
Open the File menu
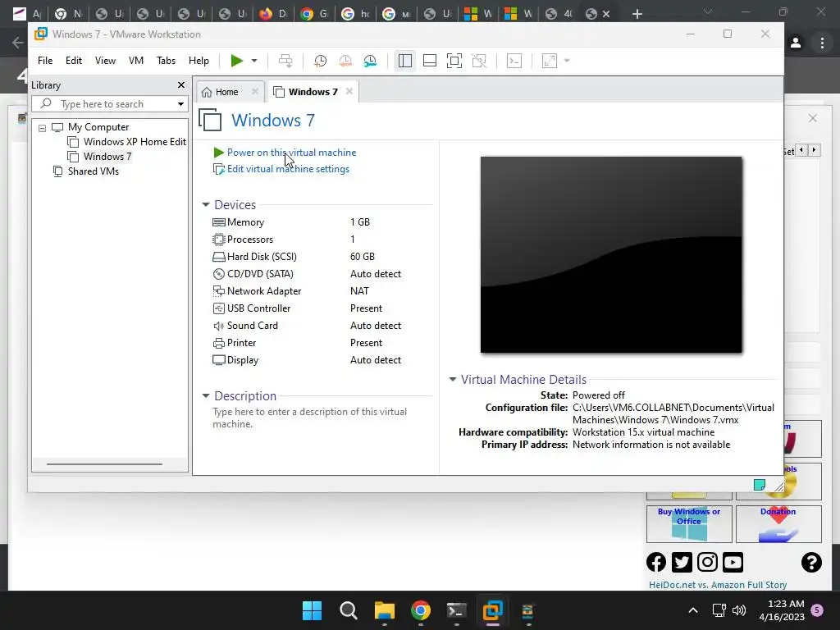45,61
